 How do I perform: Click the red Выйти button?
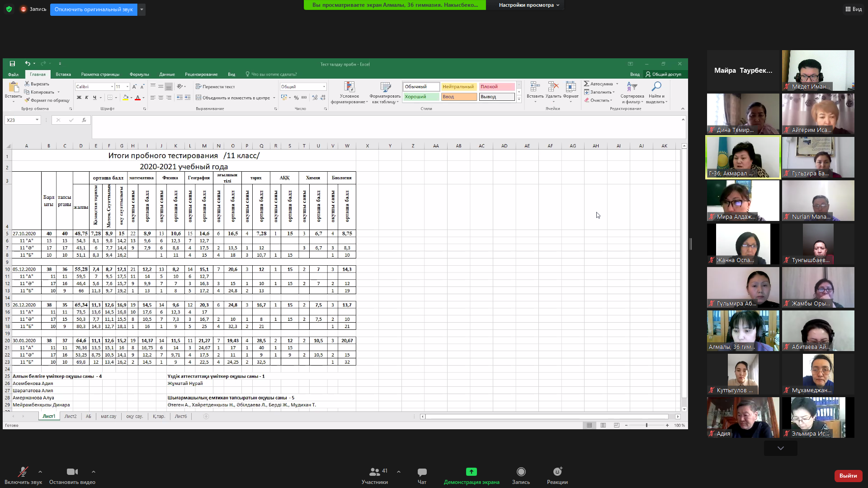tap(848, 476)
